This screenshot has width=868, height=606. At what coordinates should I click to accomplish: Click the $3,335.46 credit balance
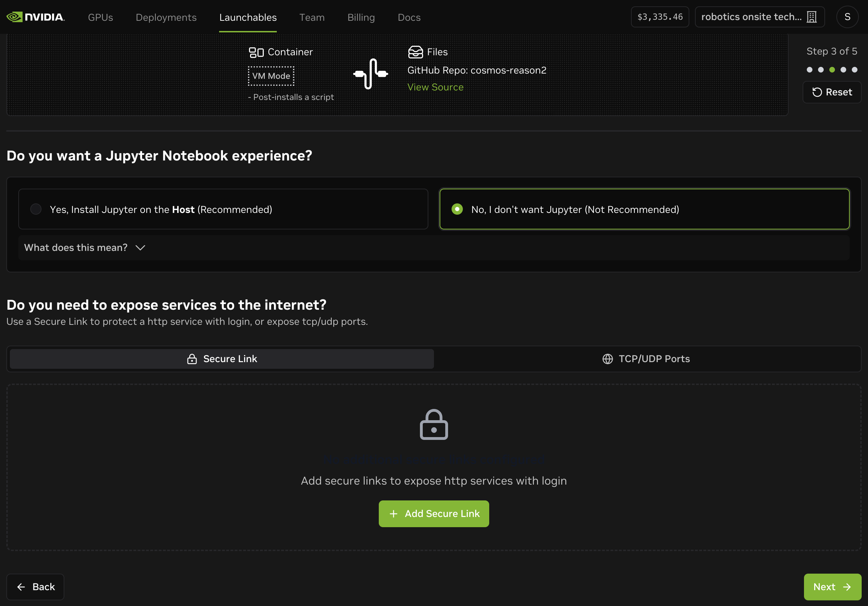pos(660,17)
